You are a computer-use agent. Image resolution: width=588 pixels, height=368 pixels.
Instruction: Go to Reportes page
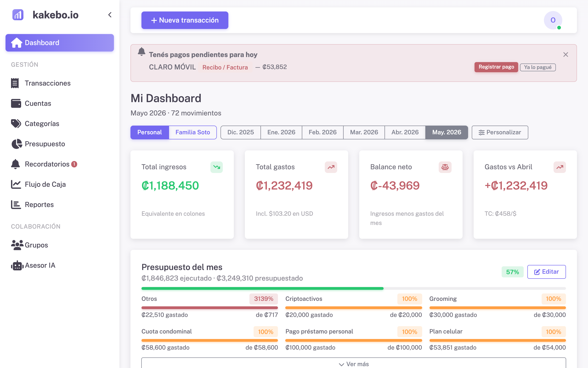pyautogui.click(x=60, y=204)
